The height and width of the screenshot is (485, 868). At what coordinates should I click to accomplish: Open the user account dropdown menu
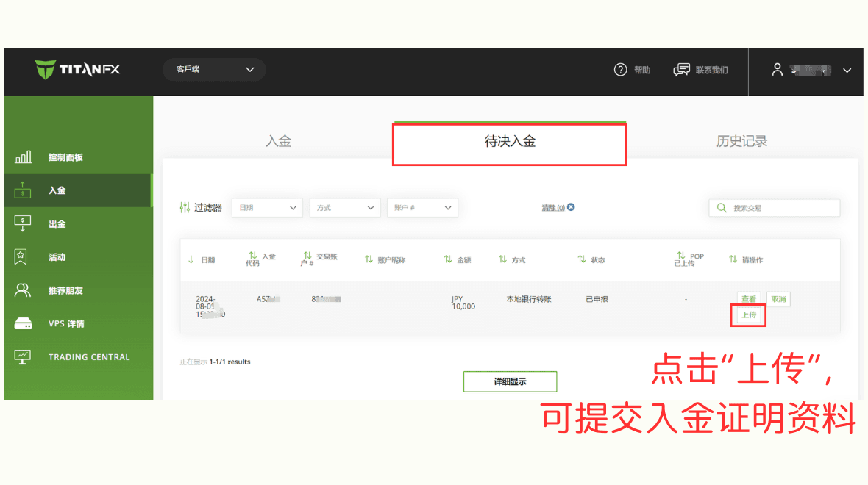point(847,71)
